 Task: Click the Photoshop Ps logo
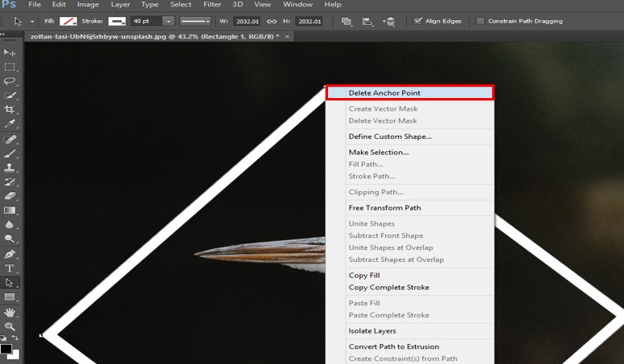coord(9,5)
